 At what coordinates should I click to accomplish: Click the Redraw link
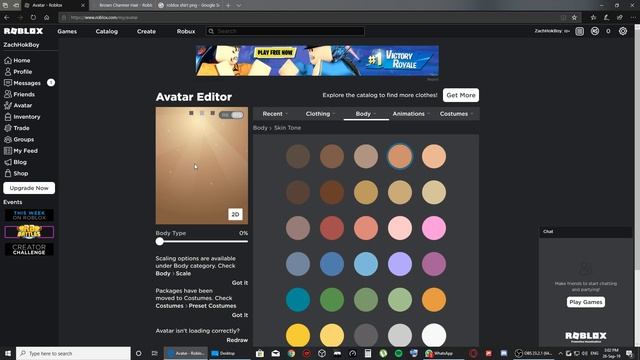click(237, 340)
